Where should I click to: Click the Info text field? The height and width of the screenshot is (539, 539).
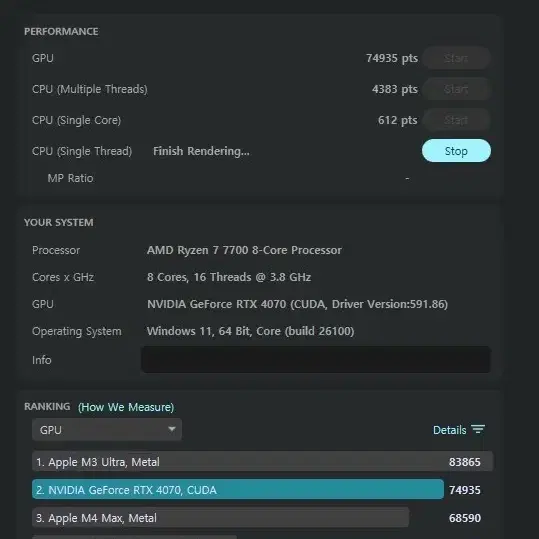tap(316, 360)
